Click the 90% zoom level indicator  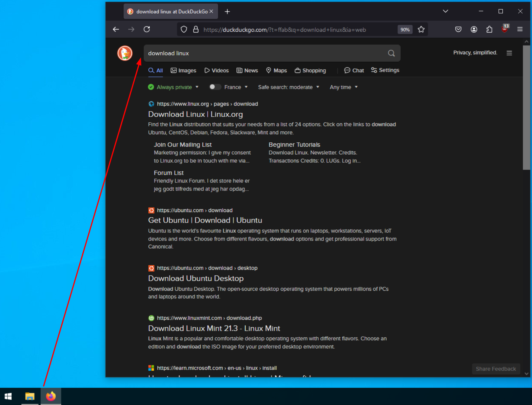(405, 29)
